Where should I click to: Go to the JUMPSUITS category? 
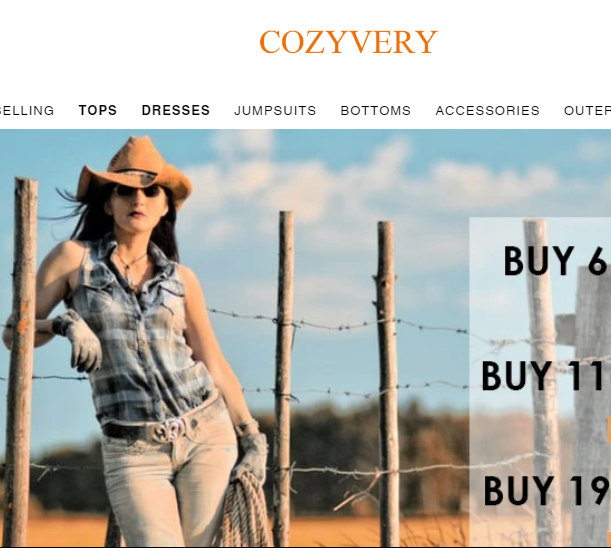pos(275,111)
